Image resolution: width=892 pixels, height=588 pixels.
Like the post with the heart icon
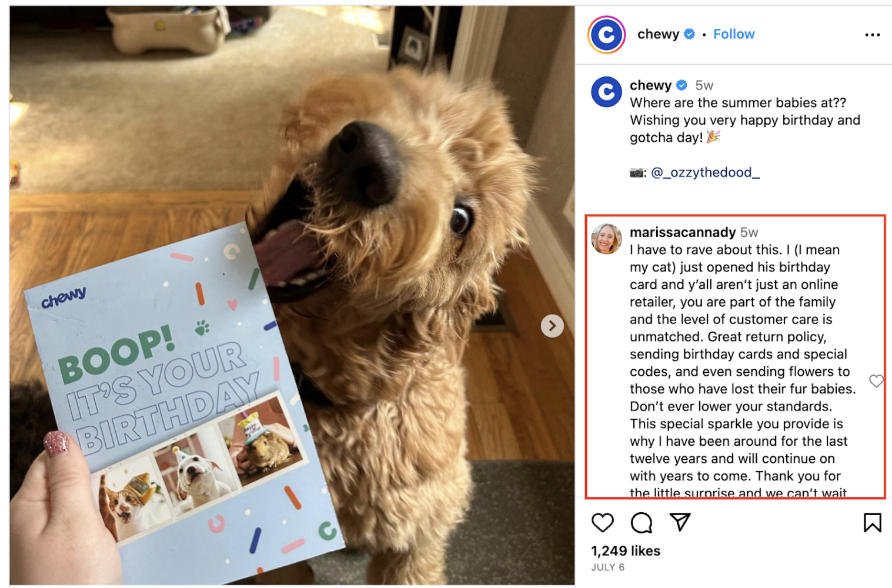602,522
